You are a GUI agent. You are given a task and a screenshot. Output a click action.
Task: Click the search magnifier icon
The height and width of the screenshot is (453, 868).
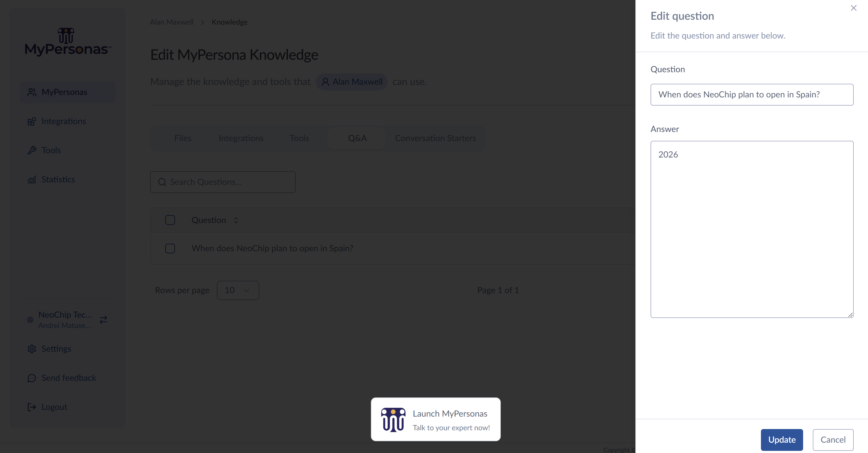(x=162, y=182)
